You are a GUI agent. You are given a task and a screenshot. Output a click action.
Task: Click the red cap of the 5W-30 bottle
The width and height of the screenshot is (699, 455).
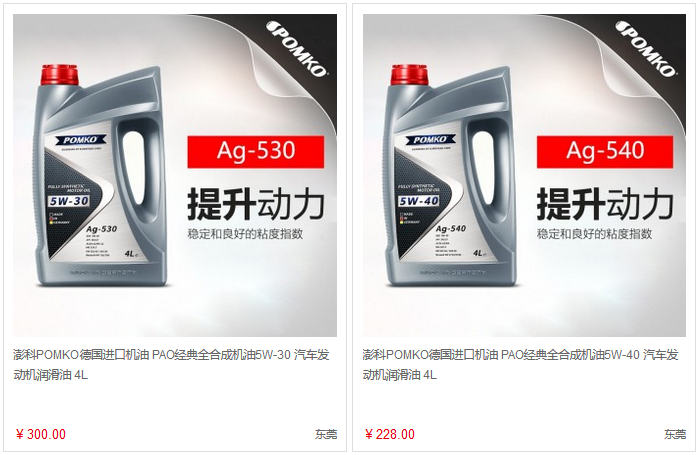(60, 74)
